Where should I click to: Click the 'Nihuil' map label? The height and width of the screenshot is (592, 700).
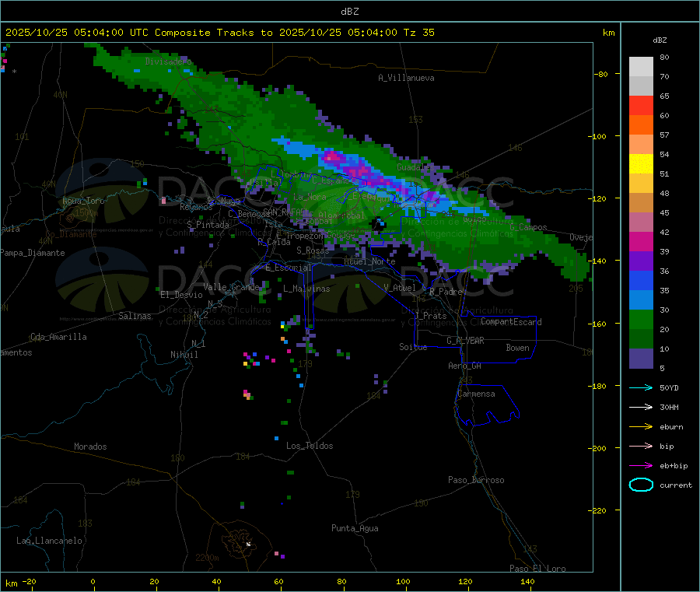point(184,355)
